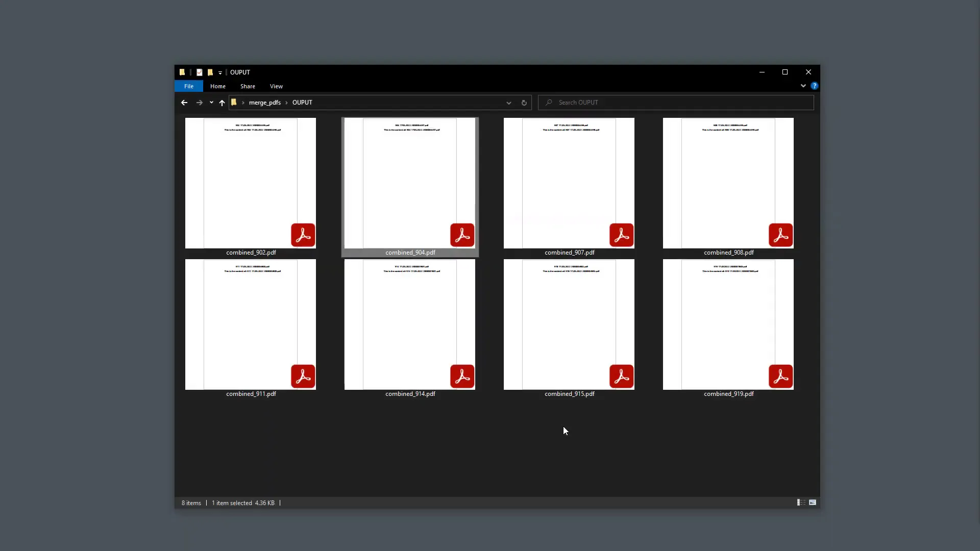Navigate to merge_pdfs via breadcrumb

click(x=265, y=102)
